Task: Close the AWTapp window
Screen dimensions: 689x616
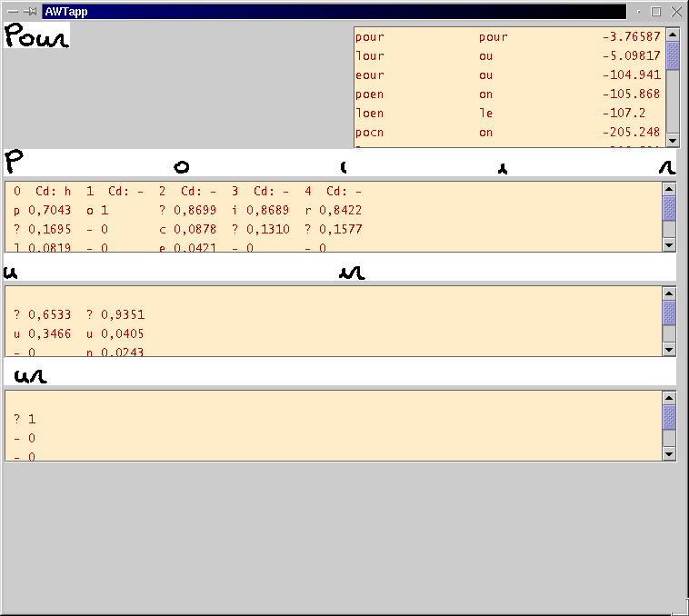Action: [676, 12]
